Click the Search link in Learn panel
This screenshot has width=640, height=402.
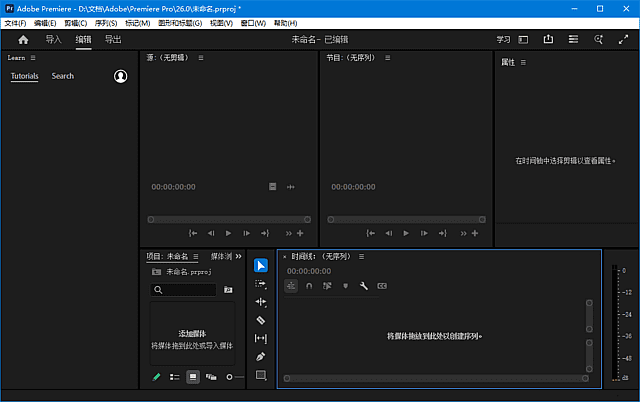pos(62,76)
